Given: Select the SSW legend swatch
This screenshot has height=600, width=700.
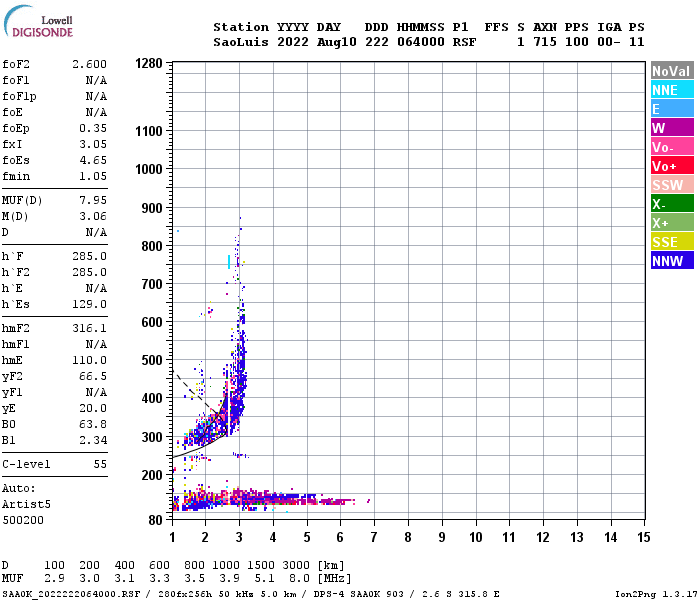Looking at the screenshot, I should pos(672,185).
